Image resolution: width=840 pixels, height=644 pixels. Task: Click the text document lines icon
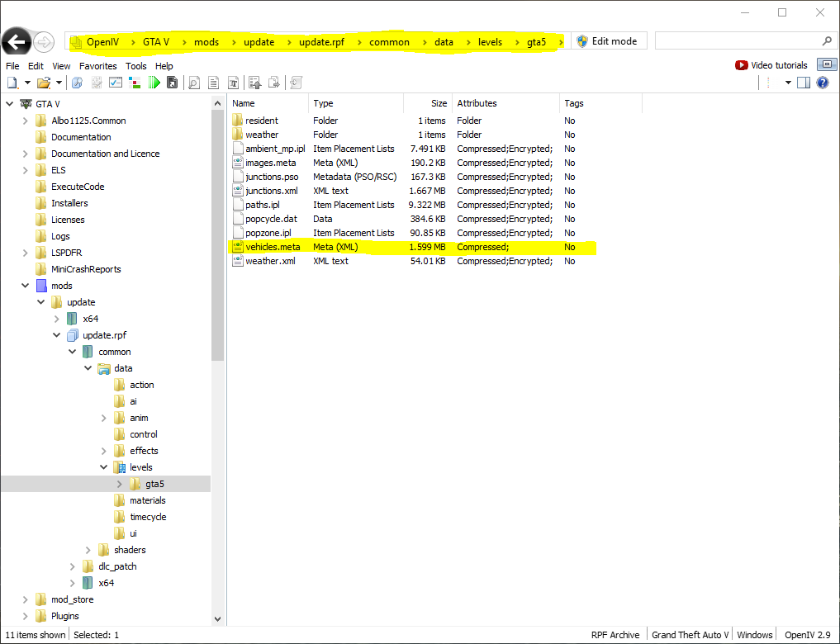coord(213,83)
